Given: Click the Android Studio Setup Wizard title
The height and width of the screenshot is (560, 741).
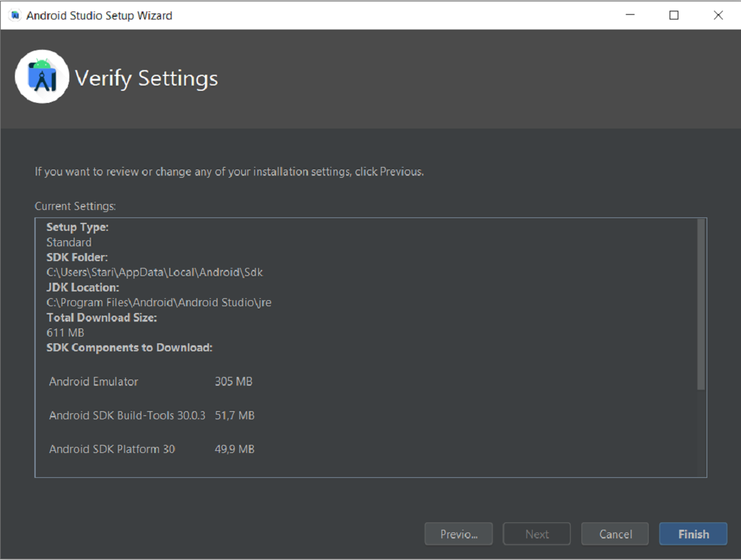Looking at the screenshot, I should [x=99, y=15].
